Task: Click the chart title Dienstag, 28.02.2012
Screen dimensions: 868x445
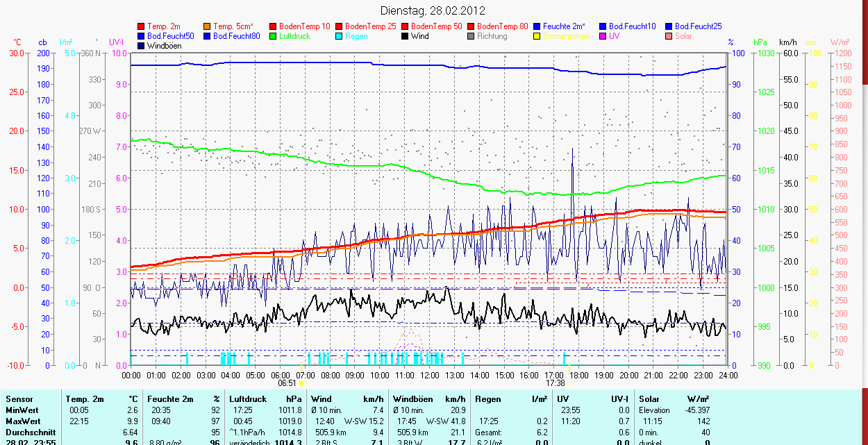Action: pos(433,10)
